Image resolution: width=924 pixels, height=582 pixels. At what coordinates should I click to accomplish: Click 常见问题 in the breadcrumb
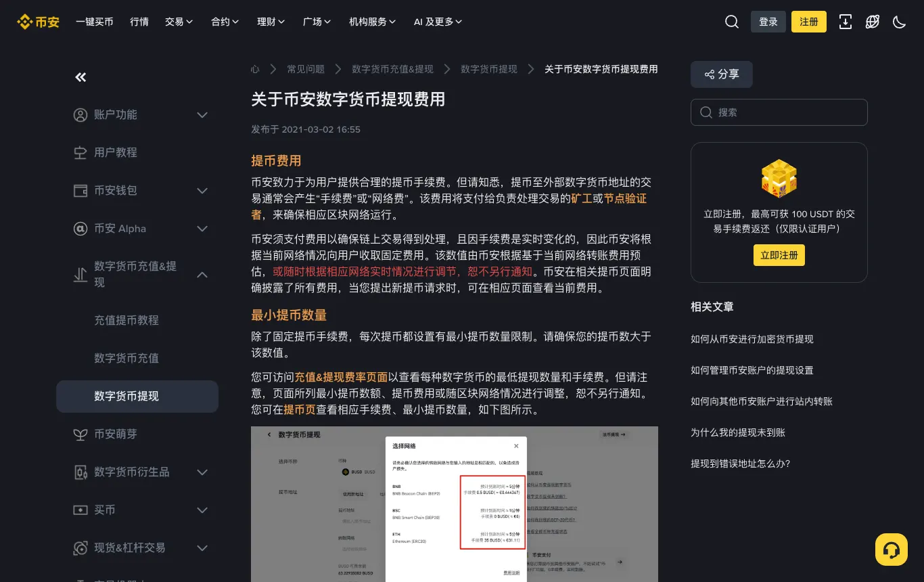click(306, 69)
